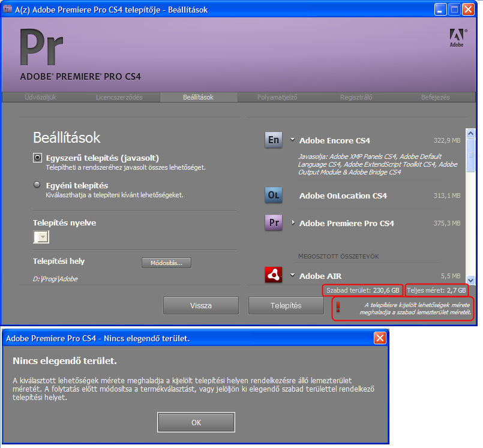Click the Telepítési hely heading
The image size is (483, 448).
click(x=59, y=261)
